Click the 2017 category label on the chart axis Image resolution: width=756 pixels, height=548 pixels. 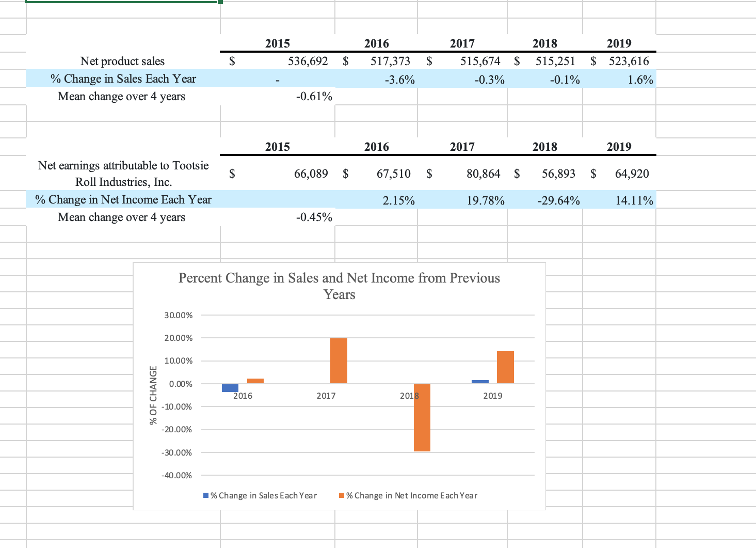pyautogui.click(x=326, y=396)
